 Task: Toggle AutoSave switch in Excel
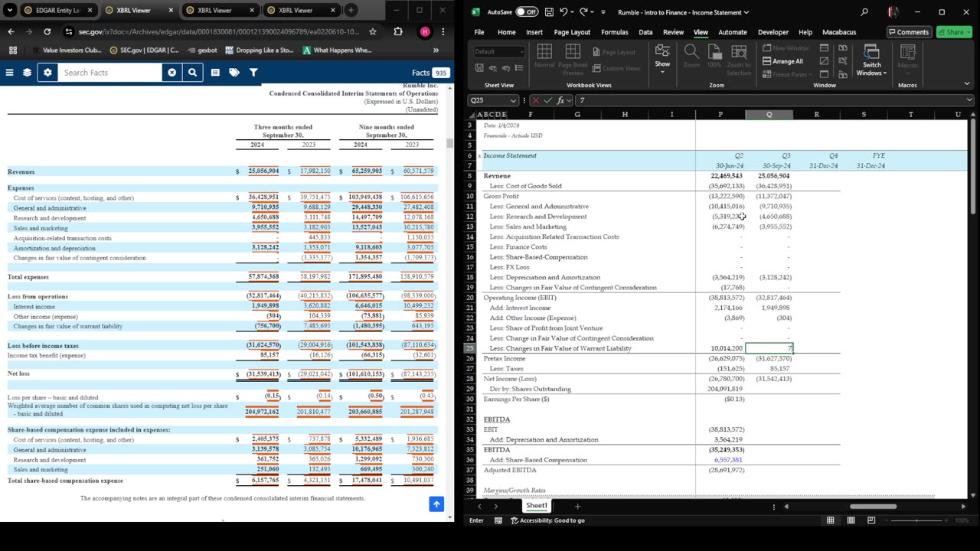[x=527, y=12]
